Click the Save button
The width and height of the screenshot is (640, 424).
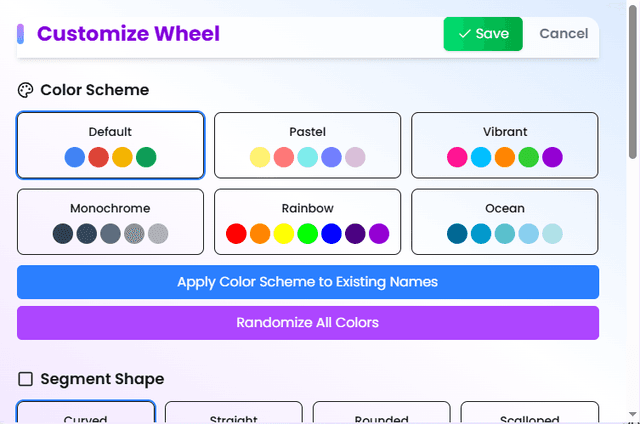483,34
